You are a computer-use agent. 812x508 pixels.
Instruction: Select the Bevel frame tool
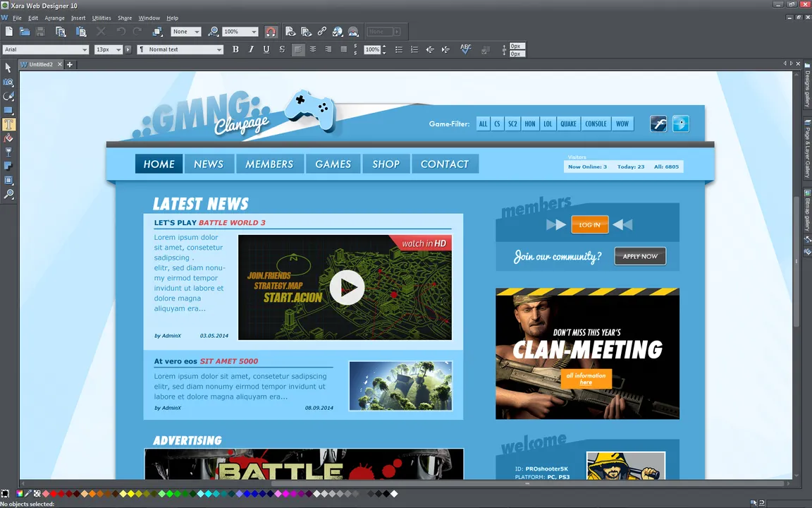8,181
